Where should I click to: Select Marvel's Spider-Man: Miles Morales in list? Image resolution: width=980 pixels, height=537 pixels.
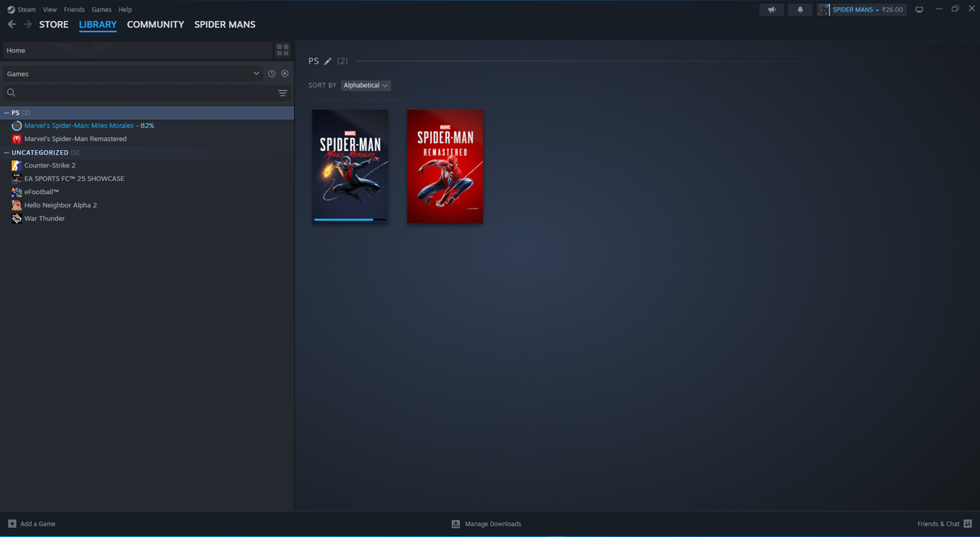79,126
